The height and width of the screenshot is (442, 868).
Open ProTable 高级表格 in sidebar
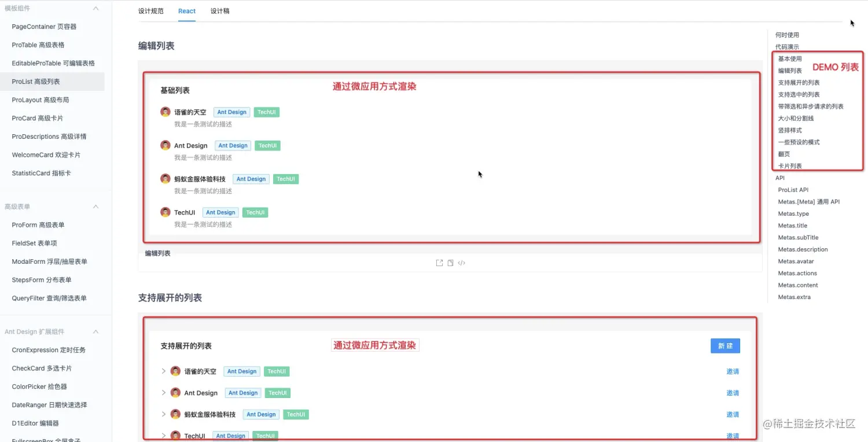[x=38, y=45]
